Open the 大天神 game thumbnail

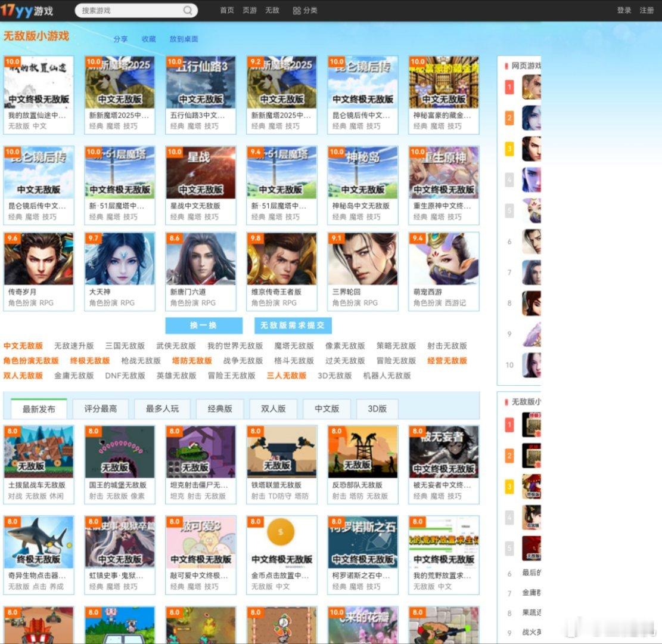[120, 259]
